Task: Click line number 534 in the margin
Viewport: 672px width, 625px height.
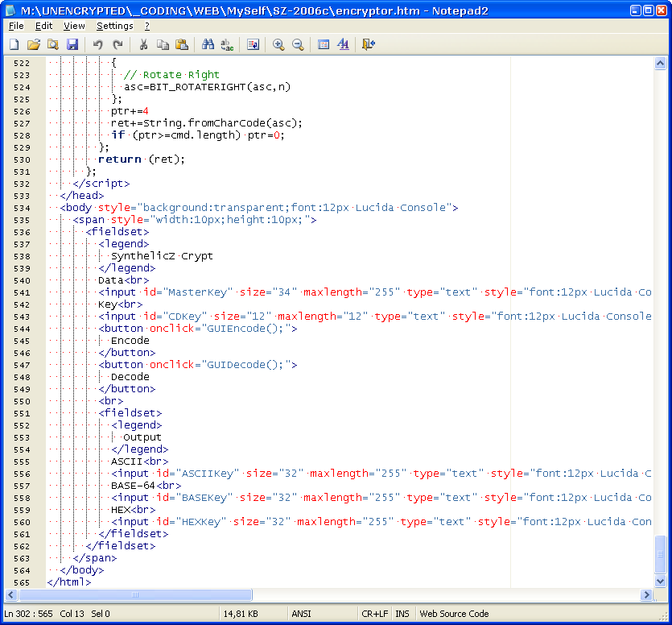Action: (22, 208)
